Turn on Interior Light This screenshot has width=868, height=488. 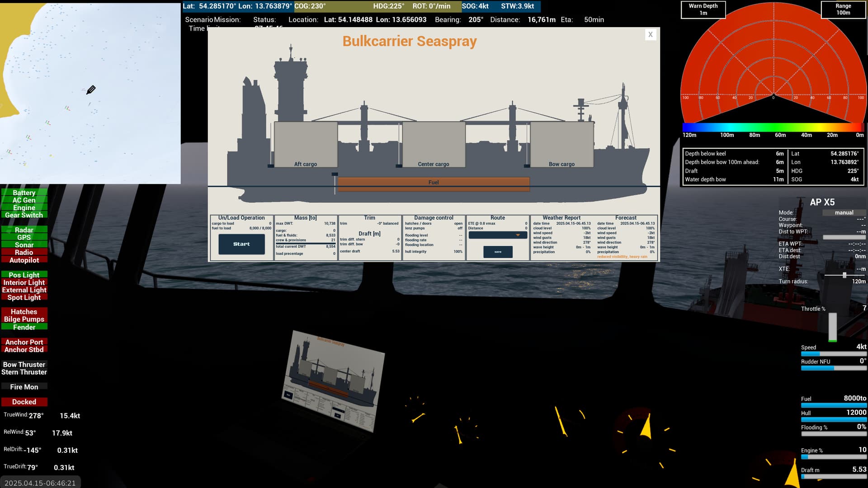24,282
